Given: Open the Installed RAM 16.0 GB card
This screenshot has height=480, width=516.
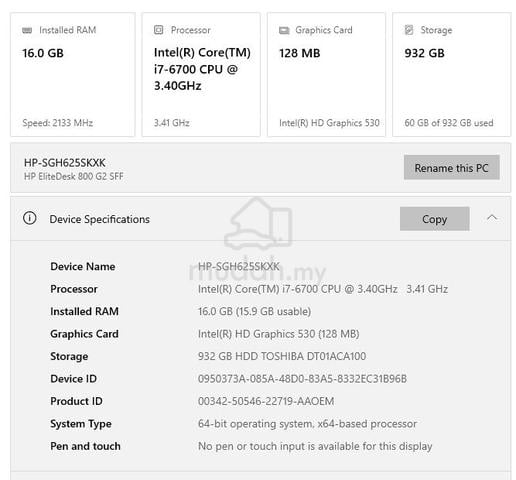Looking at the screenshot, I should (73, 75).
